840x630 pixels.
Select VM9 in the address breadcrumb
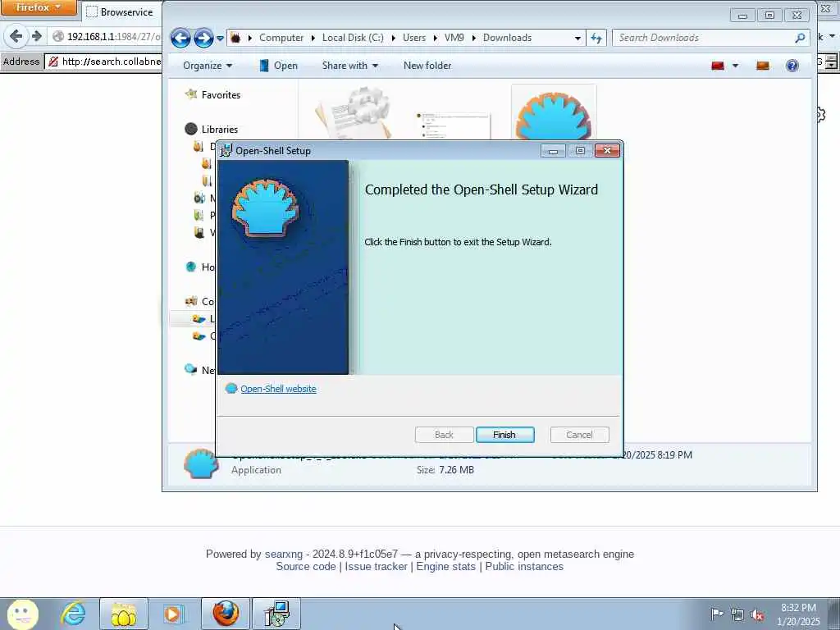tap(454, 38)
